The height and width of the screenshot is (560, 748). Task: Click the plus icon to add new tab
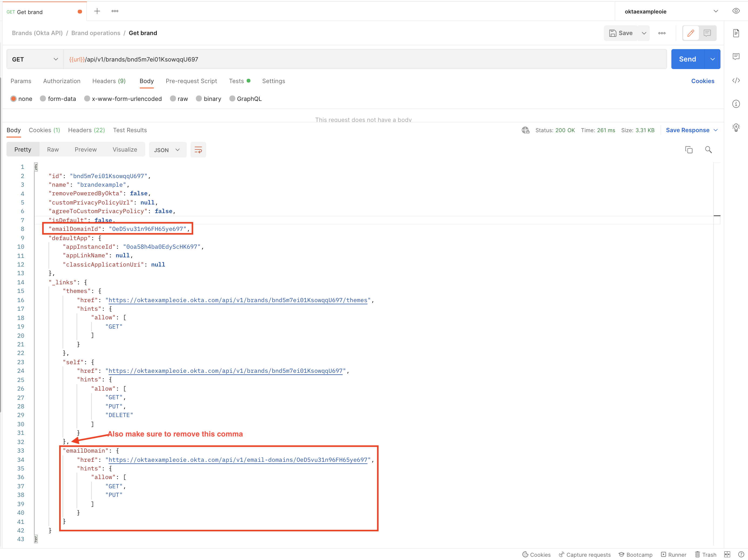coord(97,11)
